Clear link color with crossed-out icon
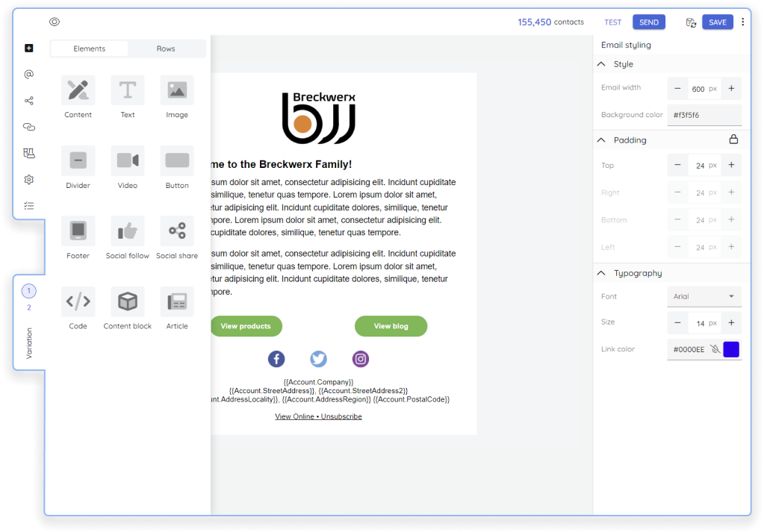Image resolution: width=764 pixels, height=532 pixels. tap(715, 349)
